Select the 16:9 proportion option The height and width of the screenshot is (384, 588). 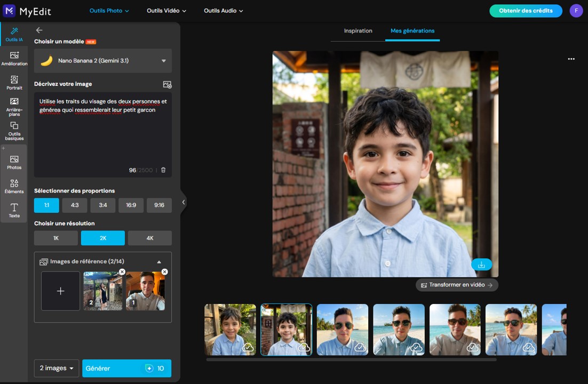pyautogui.click(x=131, y=205)
